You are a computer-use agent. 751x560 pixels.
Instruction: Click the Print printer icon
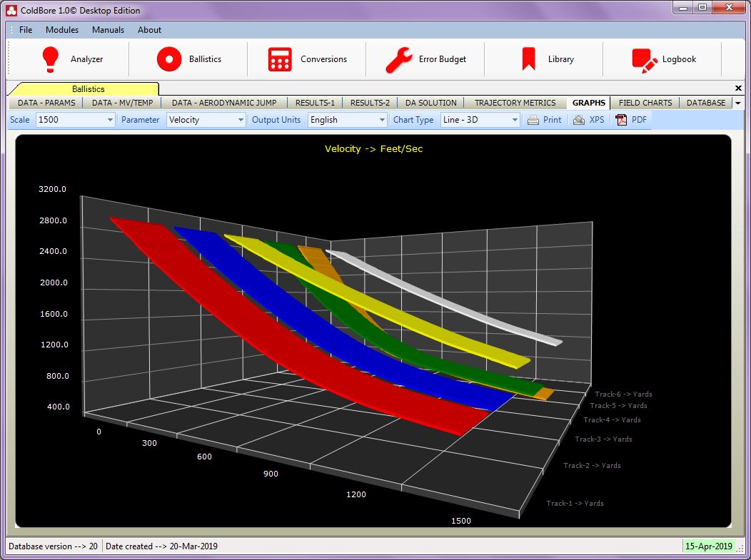click(x=533, y=120)
